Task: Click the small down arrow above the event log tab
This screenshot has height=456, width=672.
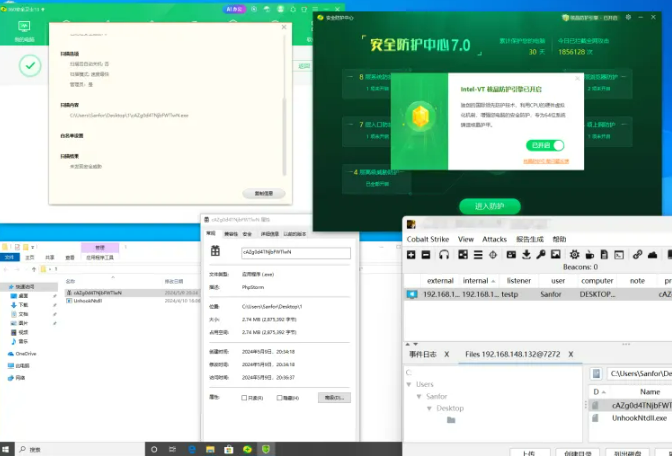Action: coord(415,344)
